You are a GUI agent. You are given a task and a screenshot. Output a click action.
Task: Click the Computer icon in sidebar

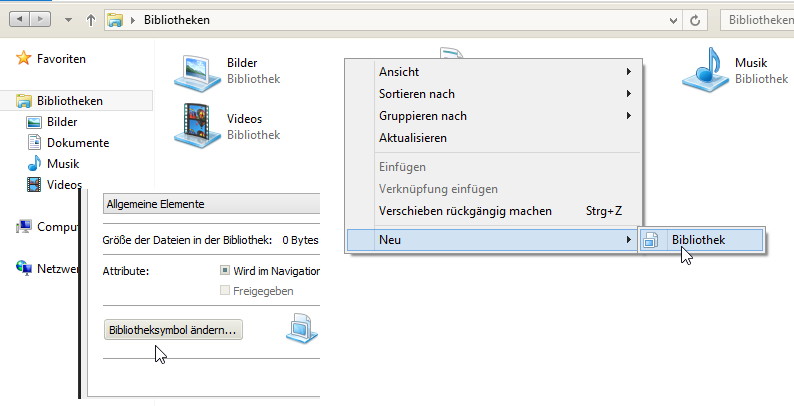(23, 226)
